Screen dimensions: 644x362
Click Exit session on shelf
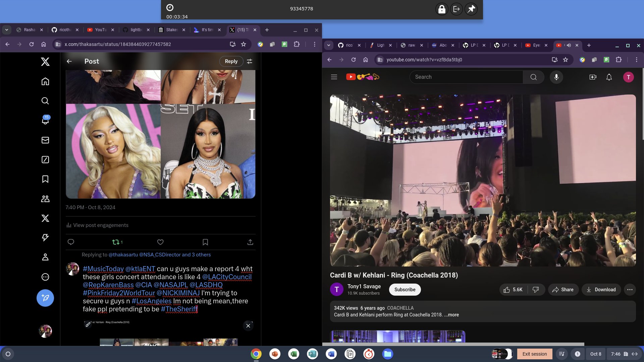(535, 354)
